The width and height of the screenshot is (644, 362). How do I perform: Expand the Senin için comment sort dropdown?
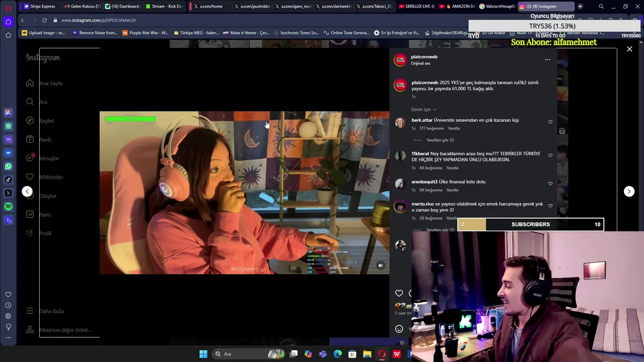(424, 109)
